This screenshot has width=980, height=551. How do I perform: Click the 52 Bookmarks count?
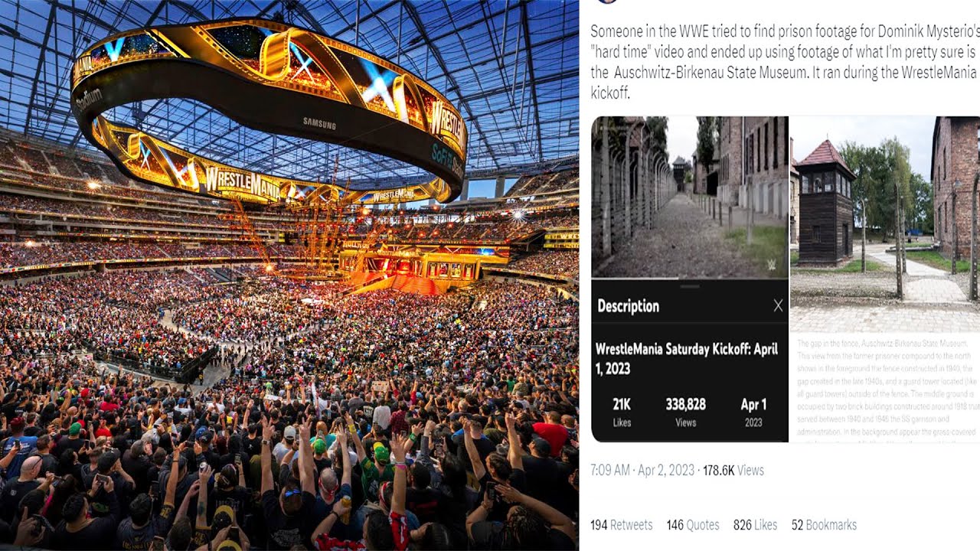coord(824,525)
